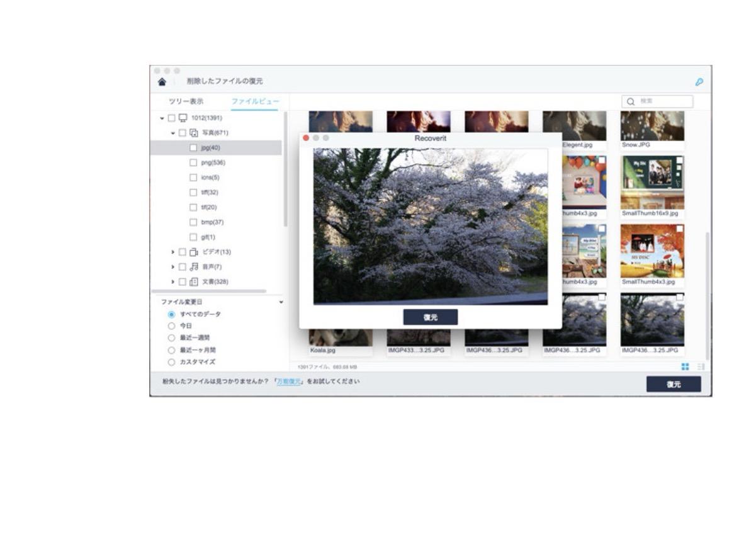Check the 音声(7) checkbox
The height and width of the screenshot is (539, 756).
point(183,267)
